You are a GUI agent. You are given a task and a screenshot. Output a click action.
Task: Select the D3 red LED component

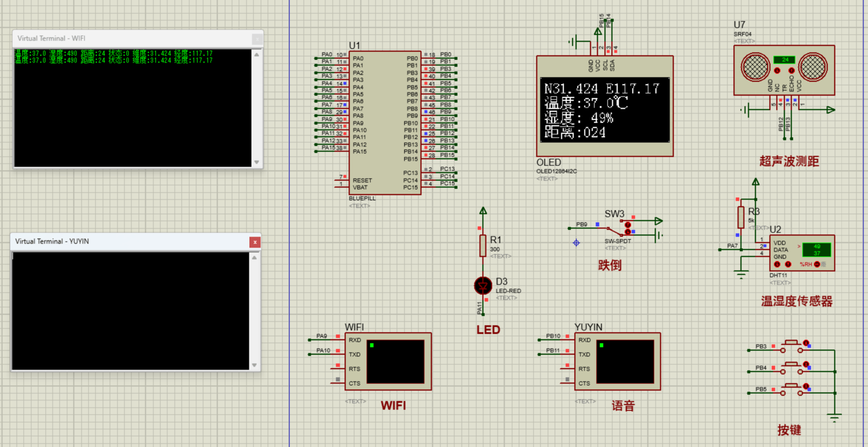pyautogui.click(x=483, y=285)
